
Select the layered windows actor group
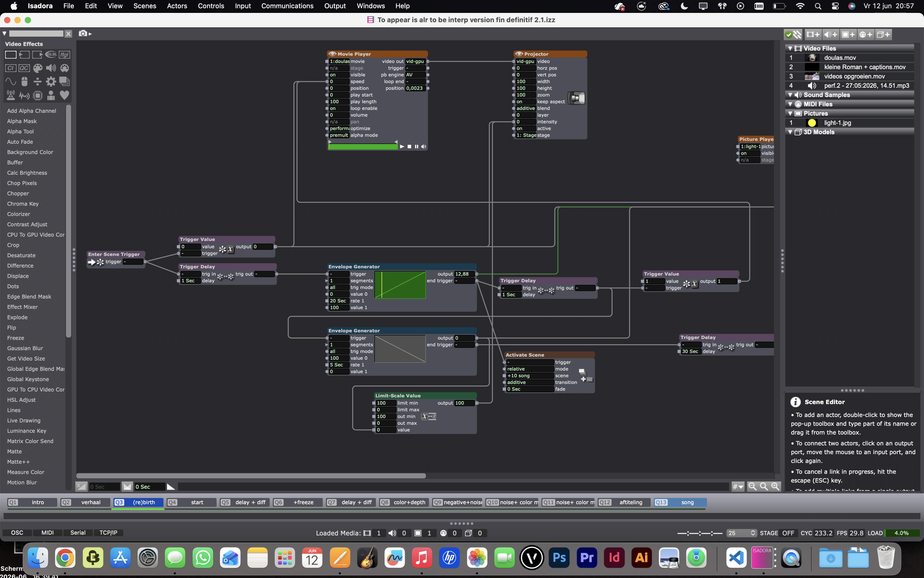click(64, 82)
